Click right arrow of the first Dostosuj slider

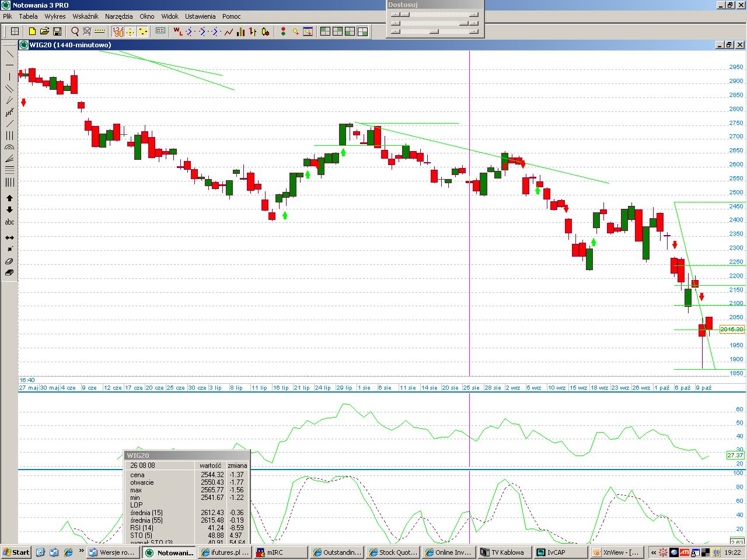tap(473, 15)
